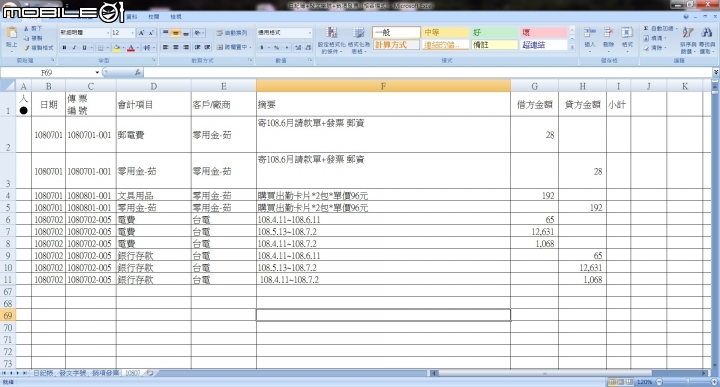Click the insert function fx icon
The height and width of the screenshot is (387, 720).
[x=137, y=73]
